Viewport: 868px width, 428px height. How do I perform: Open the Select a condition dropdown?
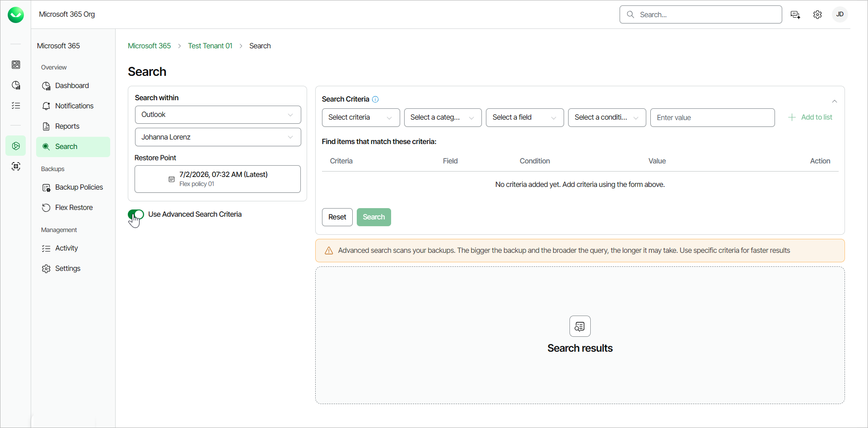click(x=607, y=117)
